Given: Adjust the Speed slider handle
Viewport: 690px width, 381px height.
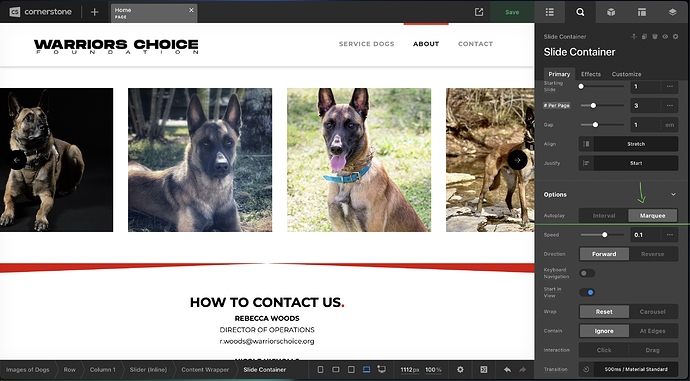Looking at the screenshot, I should click(x=605, y=235).
